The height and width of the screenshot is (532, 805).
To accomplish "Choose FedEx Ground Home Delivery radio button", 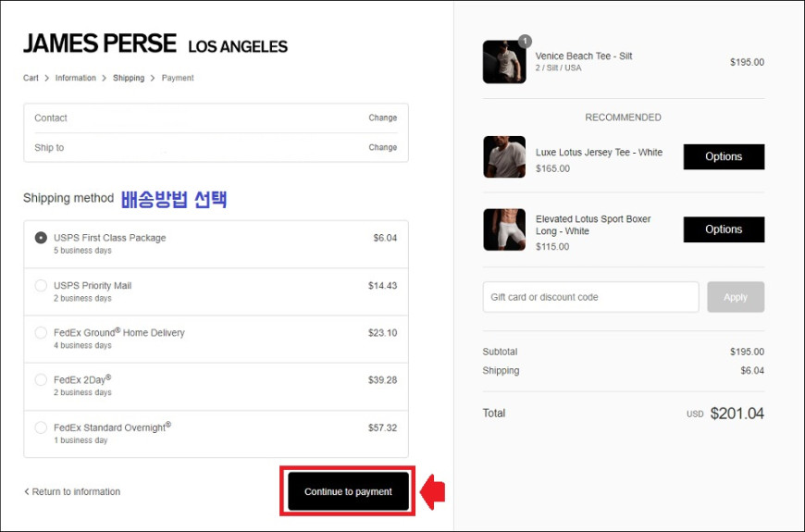I will coord(41,333).
